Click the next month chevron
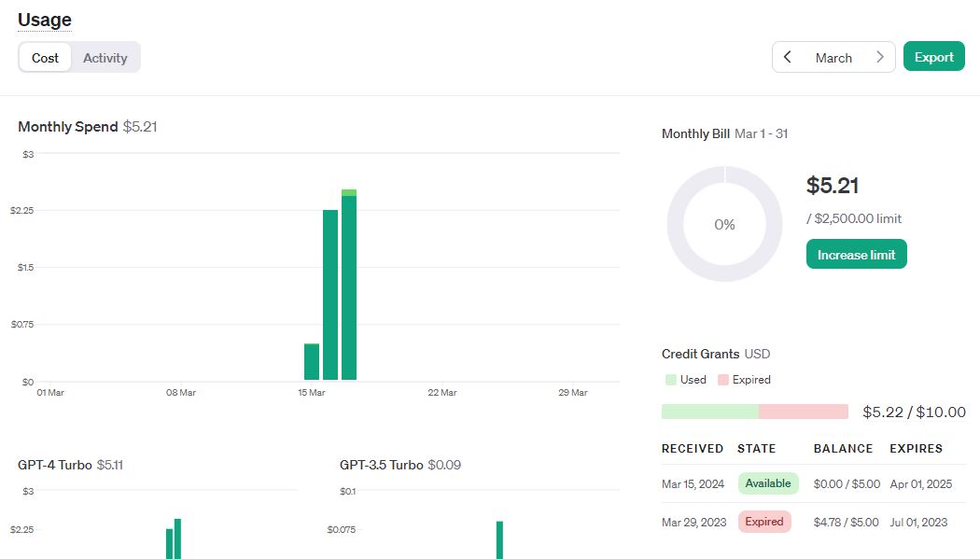 879,57
